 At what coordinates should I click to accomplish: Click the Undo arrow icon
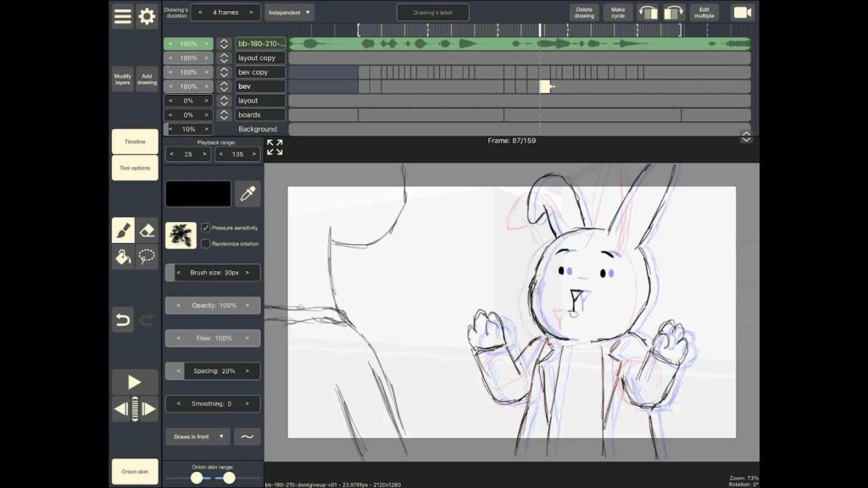coord(123,319)
